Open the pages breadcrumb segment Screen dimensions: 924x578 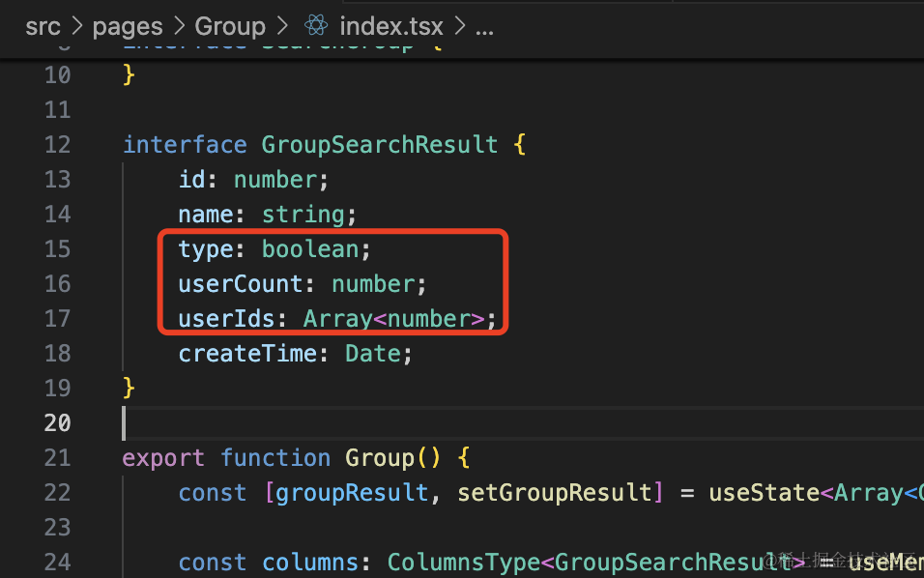click(128, 26)
